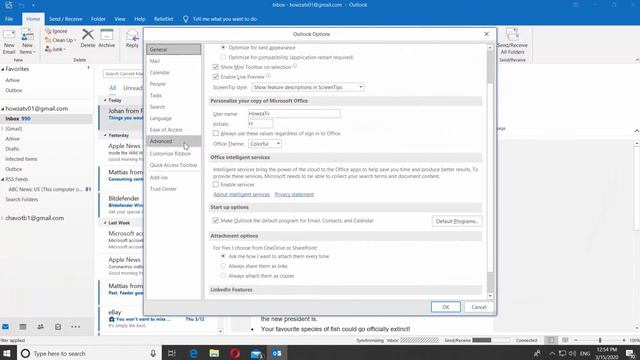Click the Delete X icon in ribbon
The image size is (640, 360).
(87, 35)
